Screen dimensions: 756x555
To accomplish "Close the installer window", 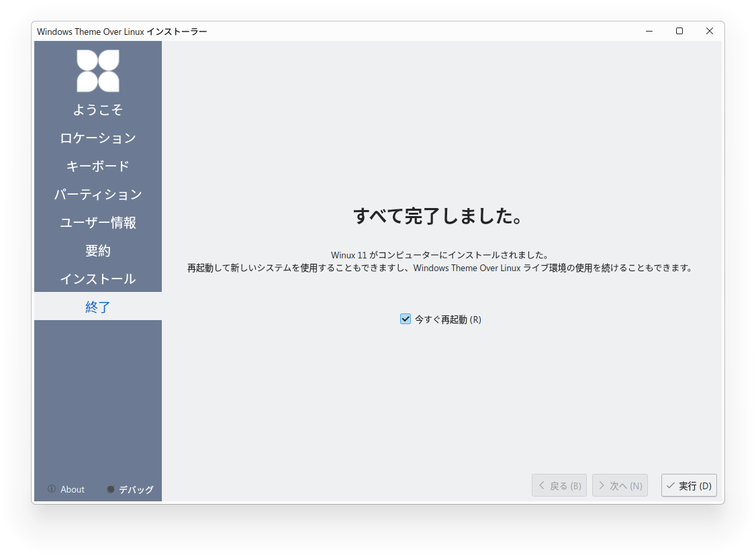I will [x=709, y=32].
